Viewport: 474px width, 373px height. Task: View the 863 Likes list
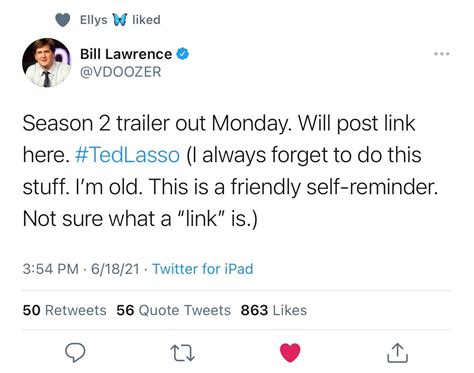tap(274, 310)
